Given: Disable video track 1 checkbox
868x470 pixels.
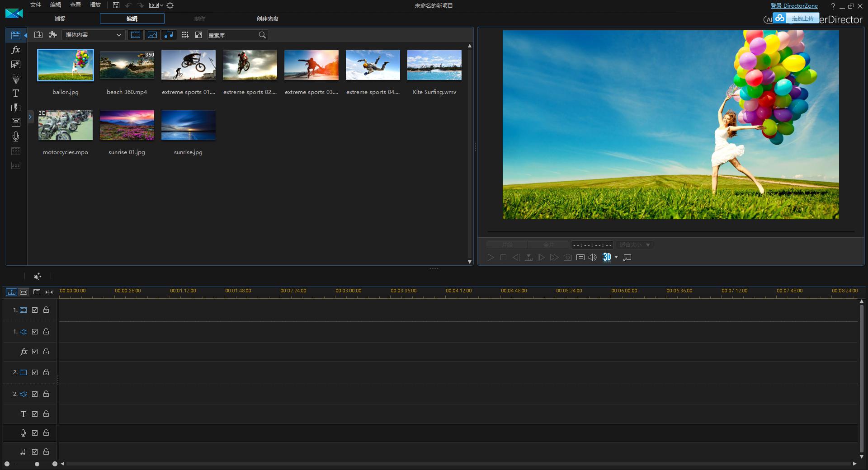Looking at the screenshot, I should click(x=35, y=310).
